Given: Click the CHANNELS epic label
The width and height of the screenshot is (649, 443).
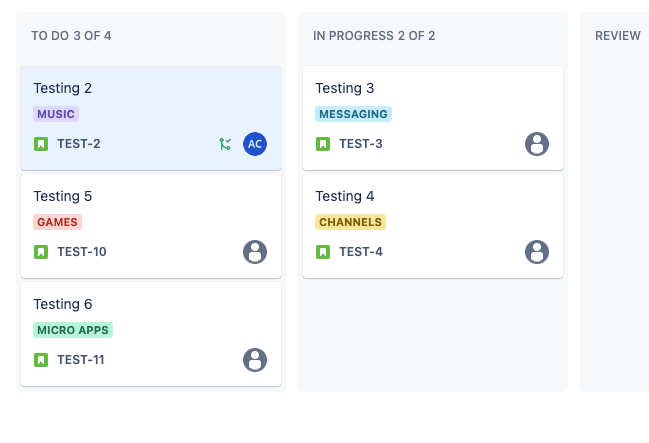Looking at the screenshot, I should pyautogui.click(x=351, y=222).
